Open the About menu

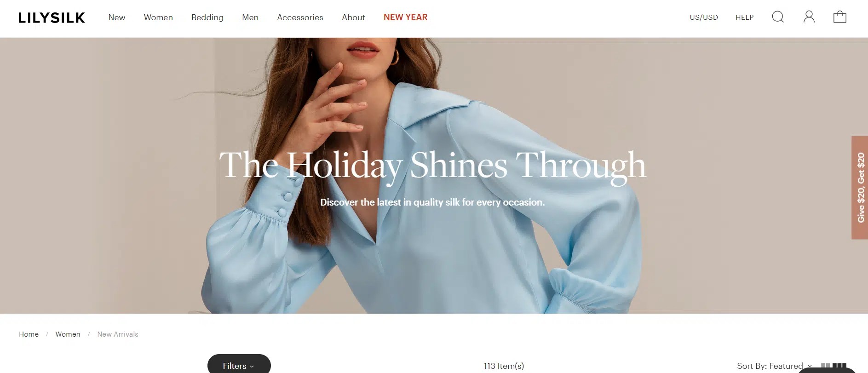click(353, 17)
